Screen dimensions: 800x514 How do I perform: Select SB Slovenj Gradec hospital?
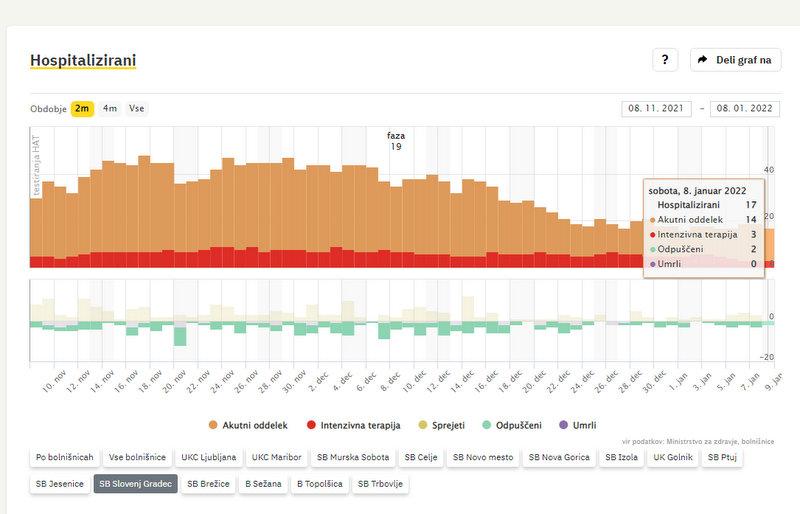[x=135, y=484]
